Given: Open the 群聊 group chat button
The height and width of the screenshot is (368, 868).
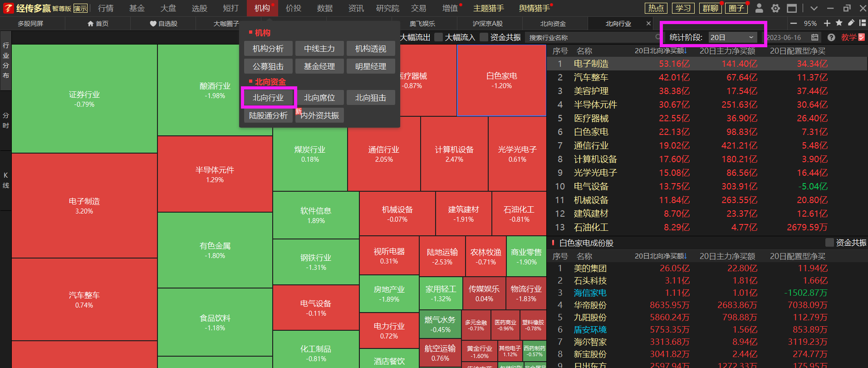Looking at the screenshot, I should click(711, 8).
